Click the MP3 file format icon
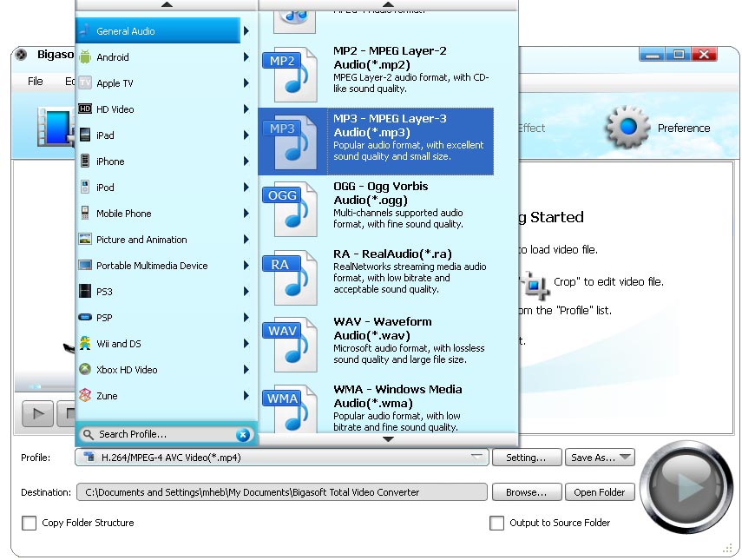742x560 pixels. pyautogui.click(x=289, y=142)
